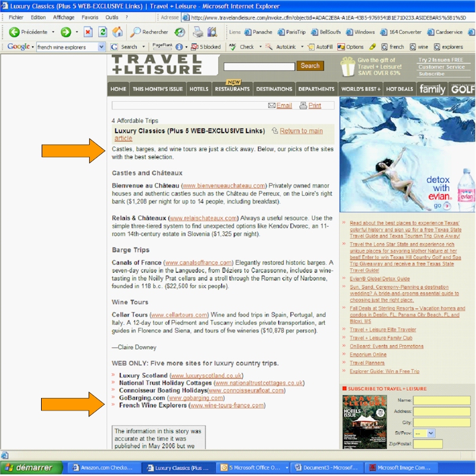Open THIS MONTH'S ISSUE tab

click(158, 89)
